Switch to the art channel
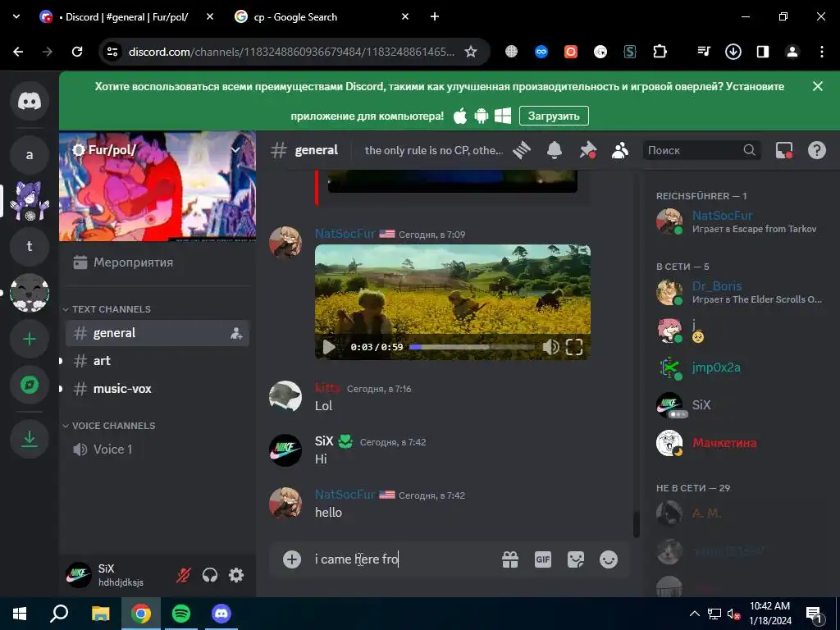This screenshot has width=840, height=630. (x=157, y=361)
